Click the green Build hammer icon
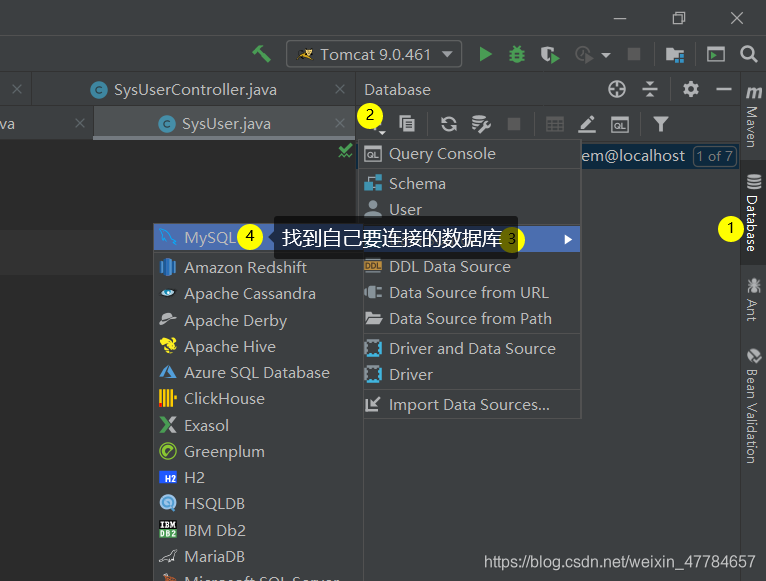The height and width of the screenshot is (581, 766). pos(261,54)
